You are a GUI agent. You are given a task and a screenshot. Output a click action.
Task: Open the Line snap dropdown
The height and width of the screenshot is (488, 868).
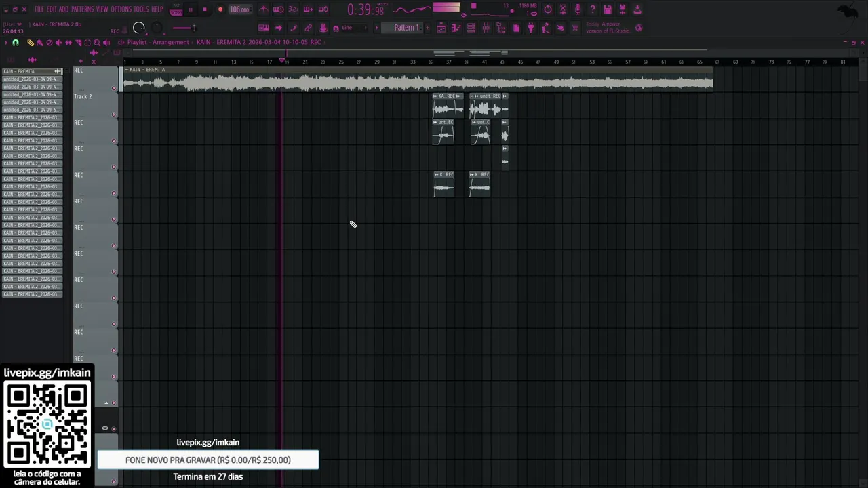click(x=355, y=28)
